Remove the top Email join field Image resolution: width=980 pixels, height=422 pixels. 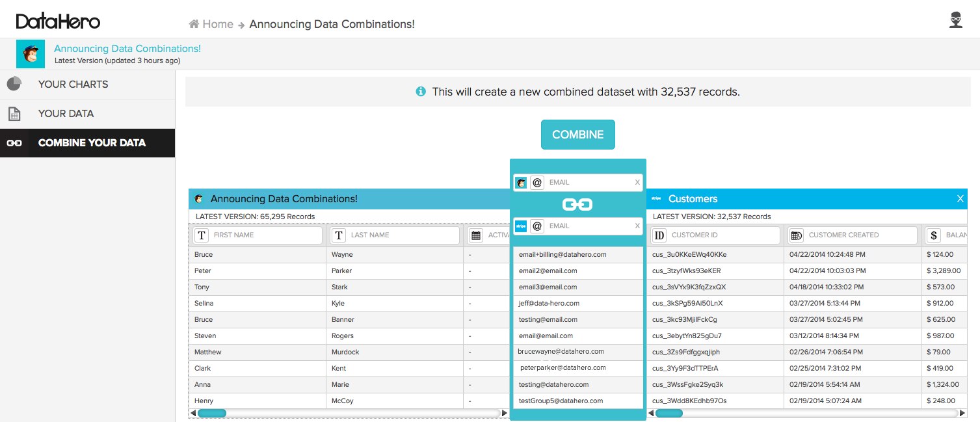pos(637,183)
